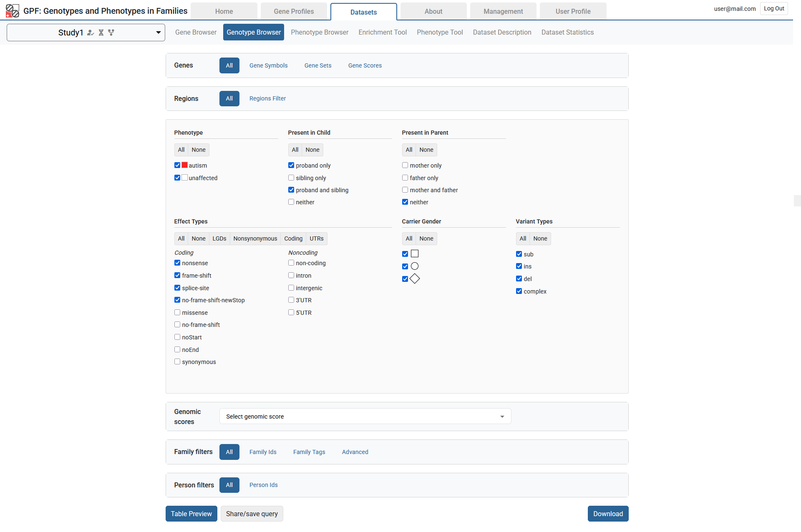Click the circle female symbol under Carrier Gender

pos(414,266)
